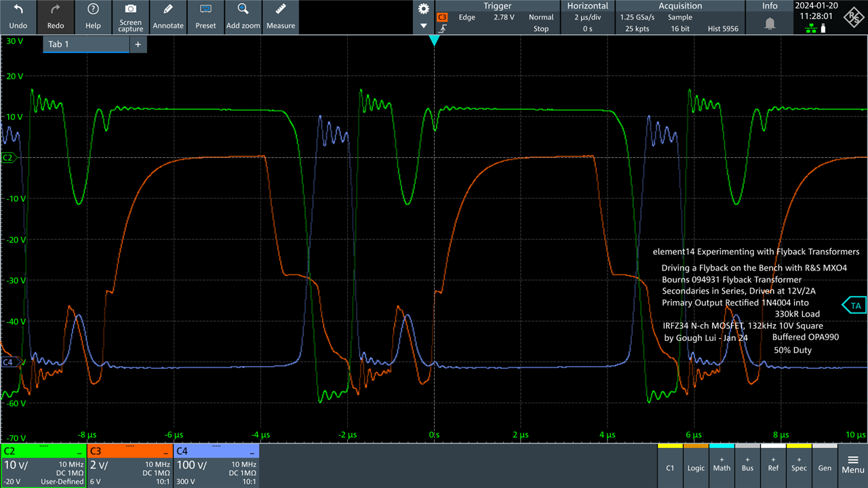
Task: Click the C2 User-Defined probe label
Action: (63, 482)
